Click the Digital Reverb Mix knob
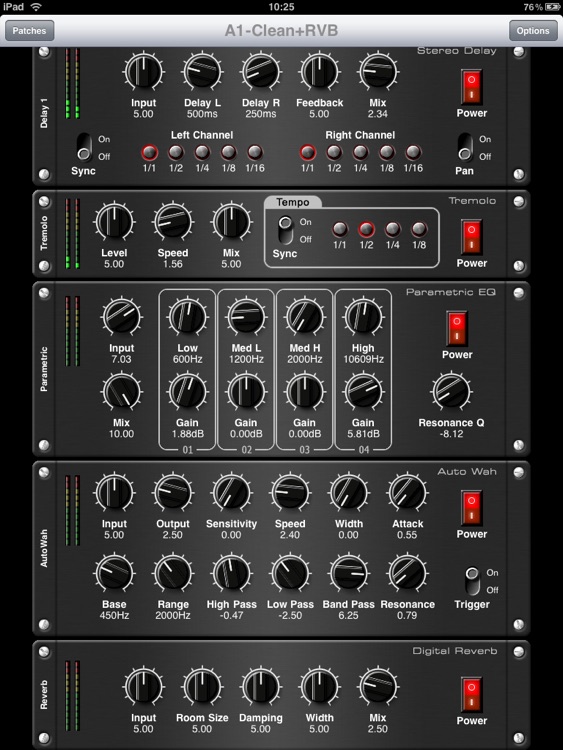This screenshot has width=563, height=750. pyautogui.click(x=378, y=686)
